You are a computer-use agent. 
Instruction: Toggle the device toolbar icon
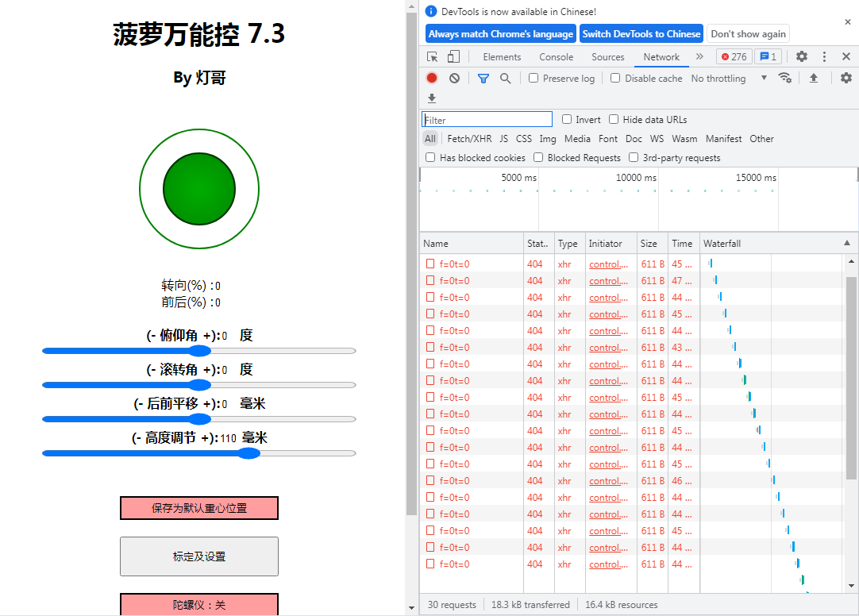[453, 56]
